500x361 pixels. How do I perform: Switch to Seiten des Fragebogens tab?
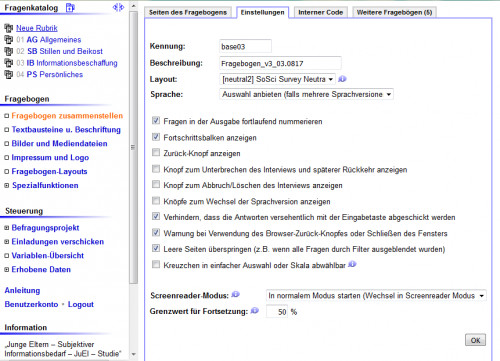point(188,12)
